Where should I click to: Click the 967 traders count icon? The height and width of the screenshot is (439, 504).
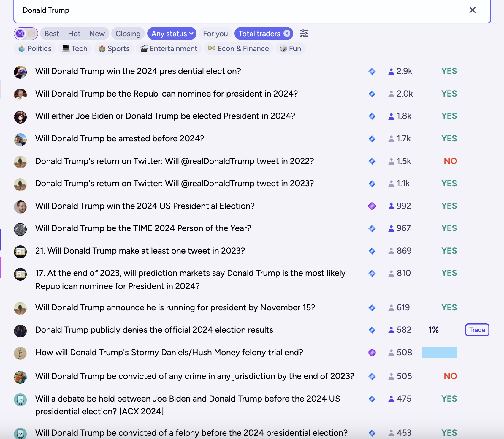[391, 229]
